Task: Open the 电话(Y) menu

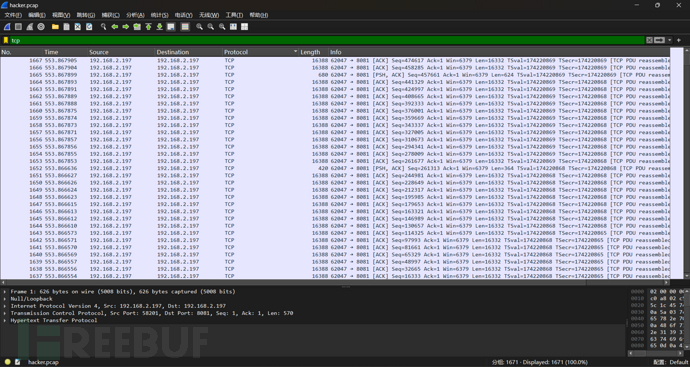Action: point(184,15)
